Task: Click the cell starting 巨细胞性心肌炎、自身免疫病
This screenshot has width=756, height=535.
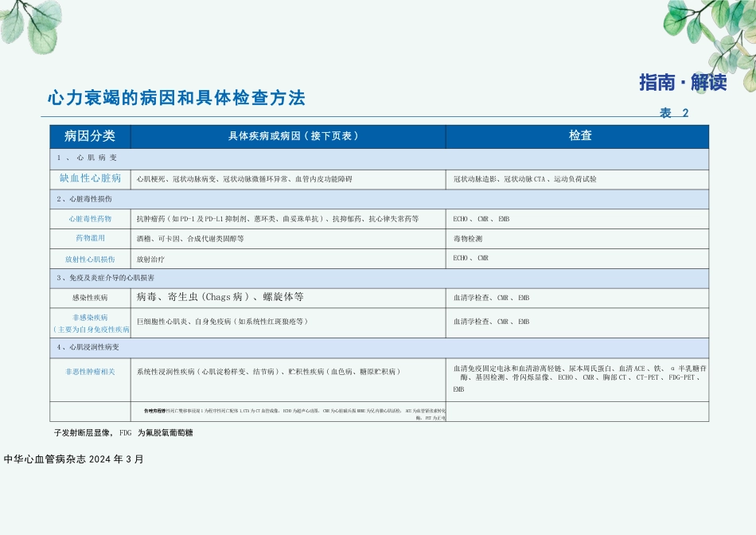Action: point(288,322)
